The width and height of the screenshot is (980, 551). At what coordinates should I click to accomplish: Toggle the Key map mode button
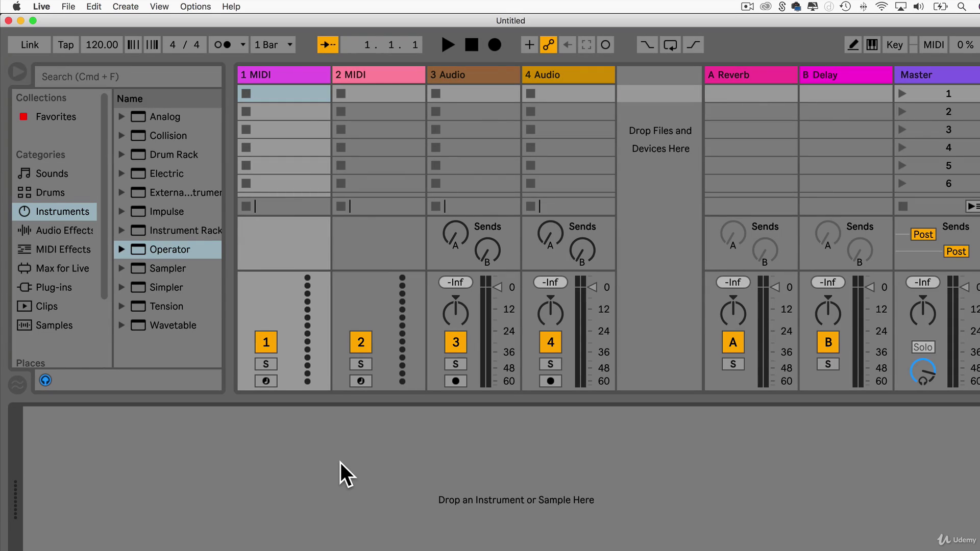894,45
